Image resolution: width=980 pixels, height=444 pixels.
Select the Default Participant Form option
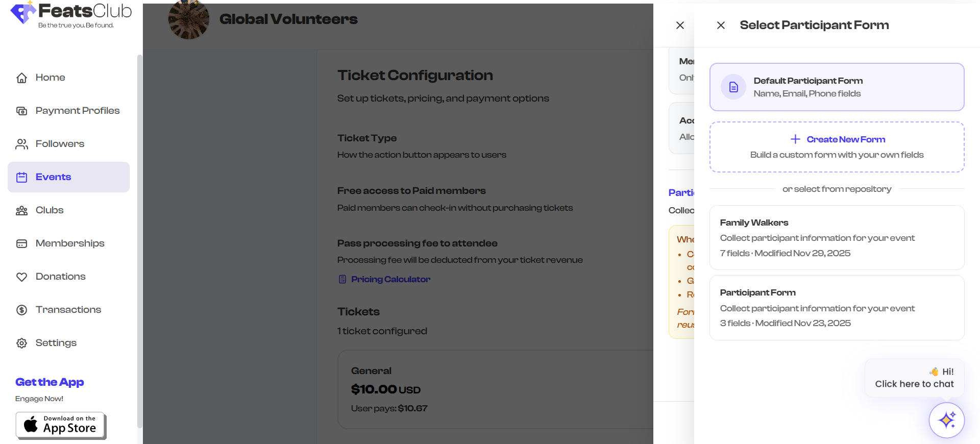click(x=837, y=87)
